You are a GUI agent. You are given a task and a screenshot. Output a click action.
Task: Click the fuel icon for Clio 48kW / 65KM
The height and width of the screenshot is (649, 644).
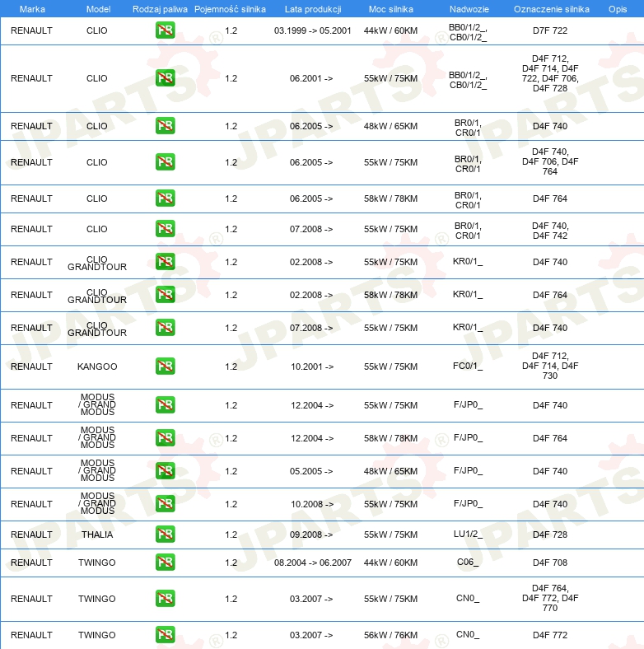tap(166, 126)
